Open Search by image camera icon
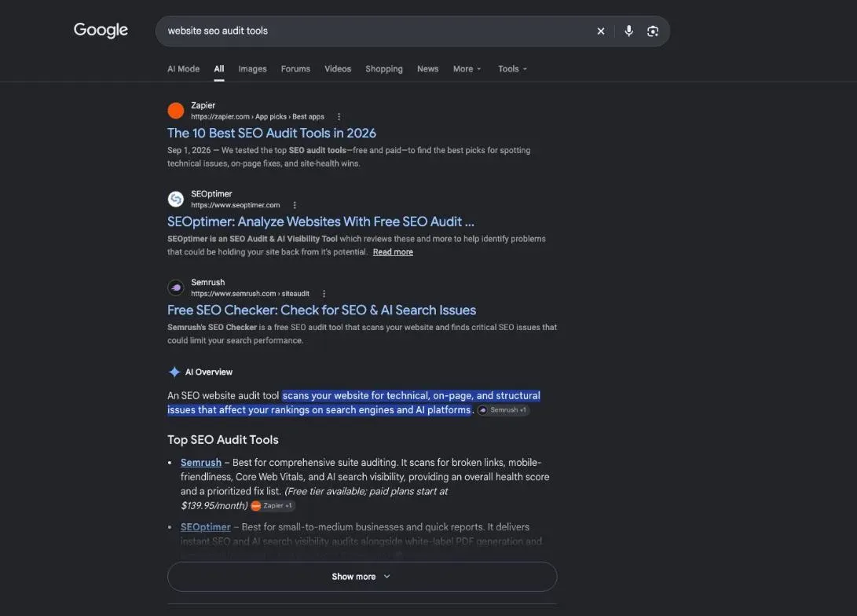857x616 pixels. [x=653, y=31]
